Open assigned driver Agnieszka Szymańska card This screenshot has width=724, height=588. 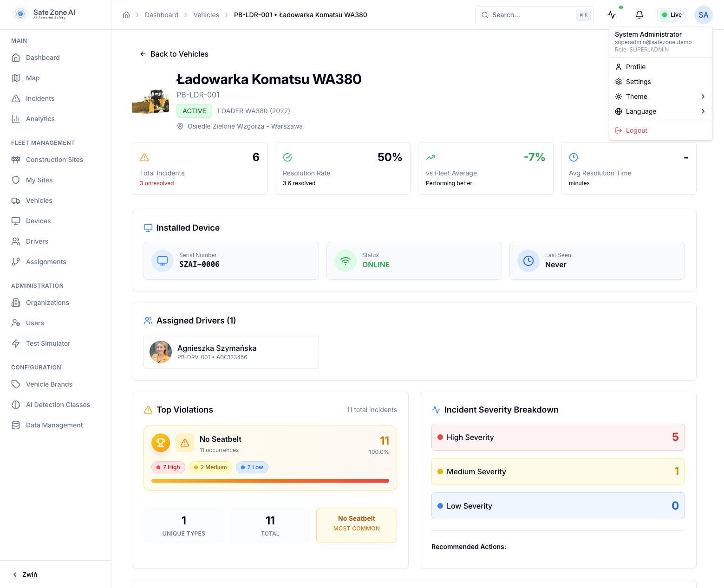tap(231, 352)
